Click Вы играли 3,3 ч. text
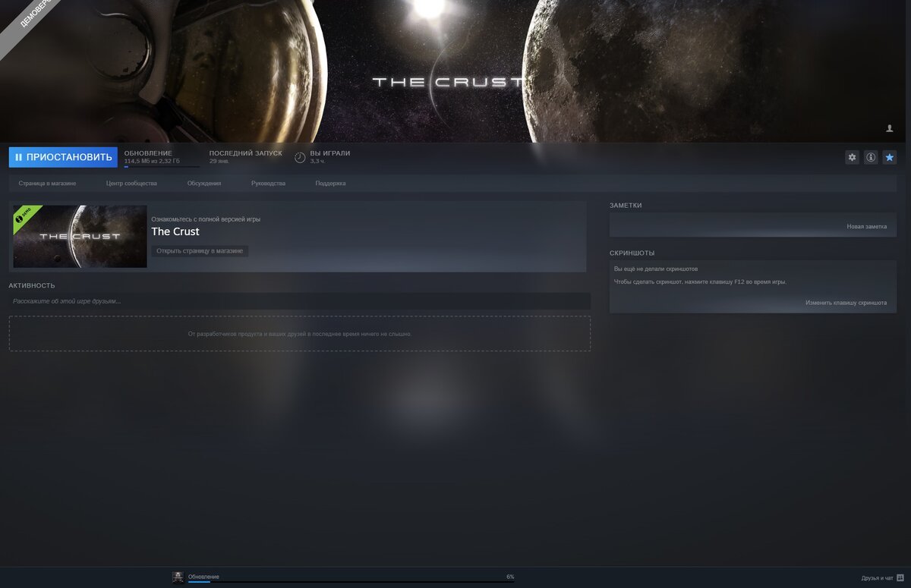The image size is (911, 588). pos(330,157)
